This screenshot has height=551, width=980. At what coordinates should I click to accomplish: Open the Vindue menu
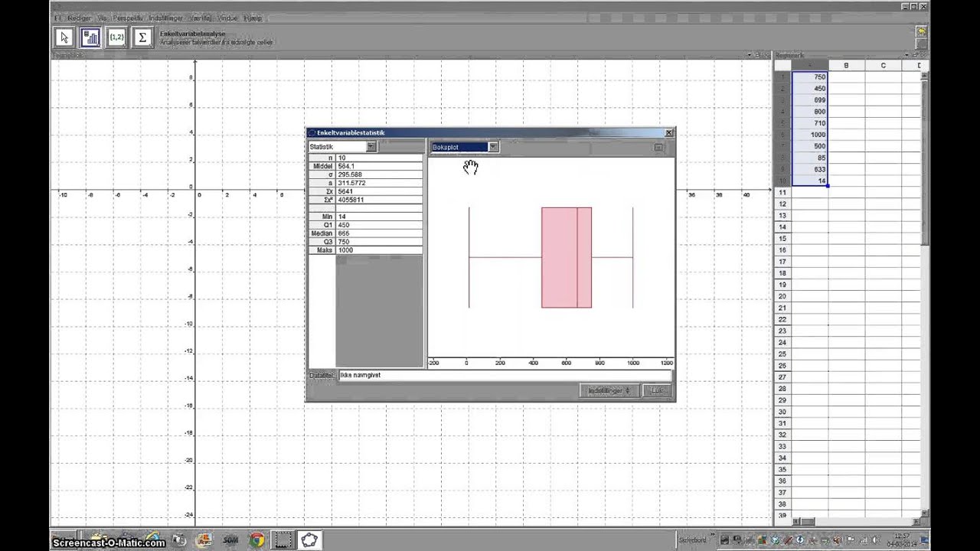click(228, 18)
